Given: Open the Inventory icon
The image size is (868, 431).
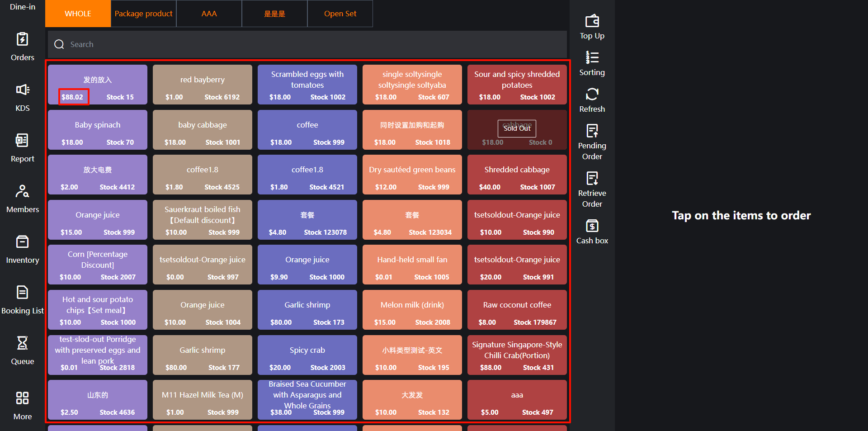Looking at the screenshot, I should pyautogui.click(x=22, y=242).
